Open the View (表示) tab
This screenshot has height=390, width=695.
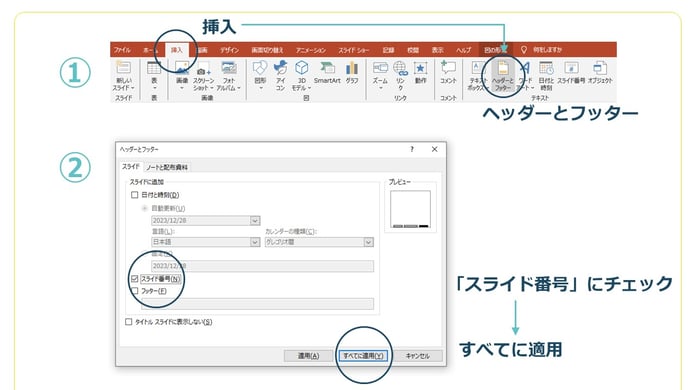pyautogui.click(x=437, y=50)
